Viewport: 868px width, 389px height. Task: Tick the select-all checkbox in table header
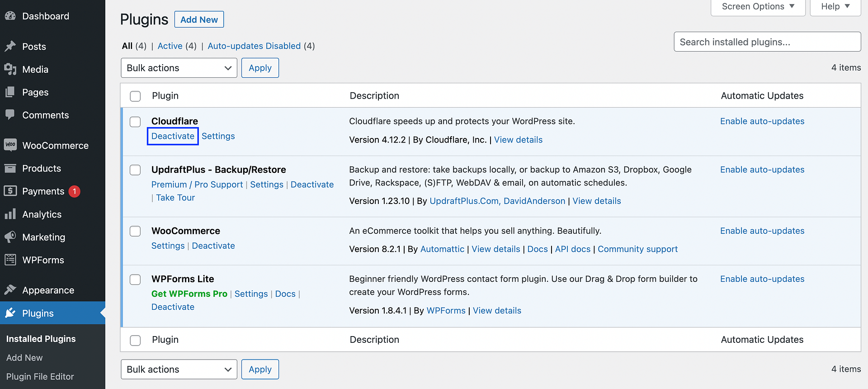(x=135, y=96)
